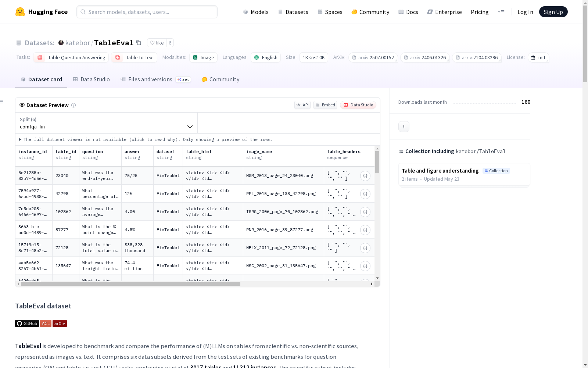Screen dimensions: 588x368
Task: Click the ACL badge
Action: click(x=46, y=323)
